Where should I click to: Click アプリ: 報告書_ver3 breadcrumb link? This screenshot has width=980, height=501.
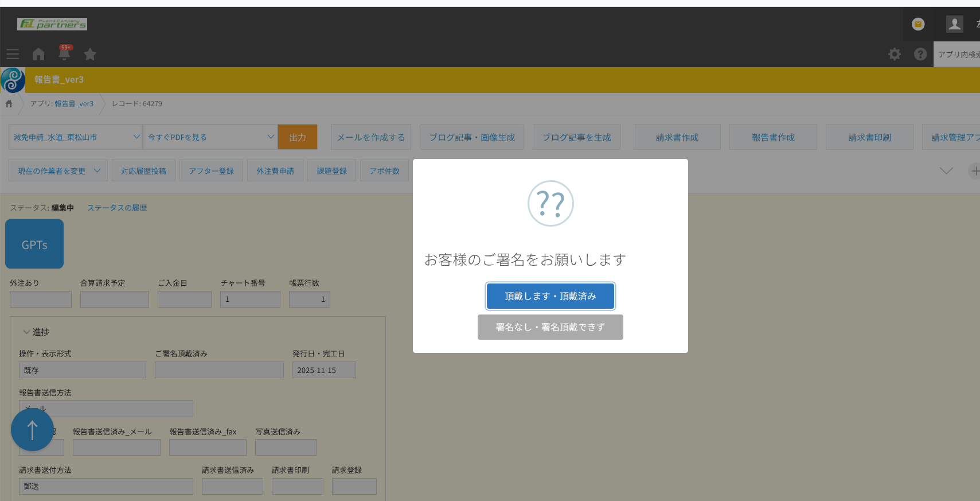point(62,104)
